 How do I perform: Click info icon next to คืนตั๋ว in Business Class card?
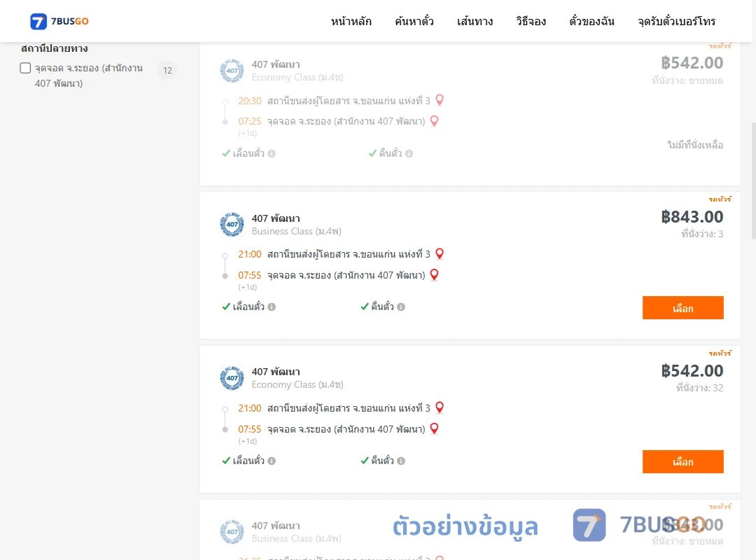click(x=401, y=307)
